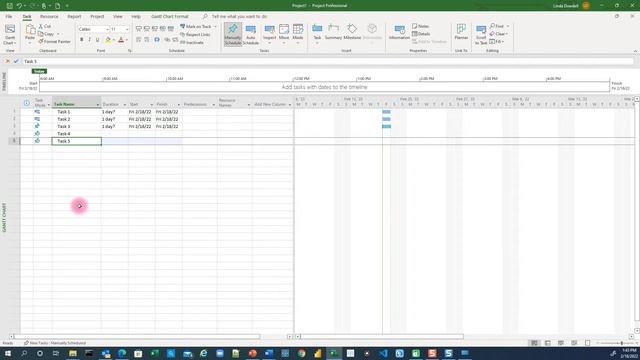Expand the background color dropdown arrow
Image resolution: width=640 pixels, height=360 pixels.
[x=113, y=40]
